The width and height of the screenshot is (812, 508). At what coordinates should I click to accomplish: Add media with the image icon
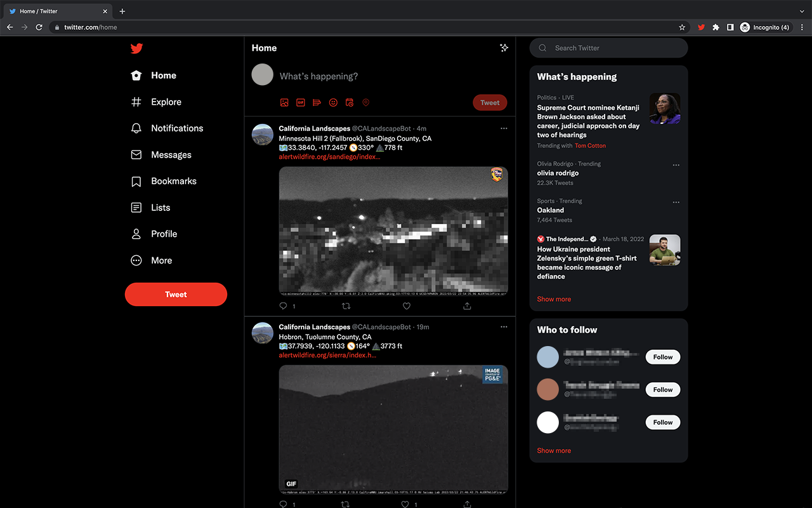point(284,103)
